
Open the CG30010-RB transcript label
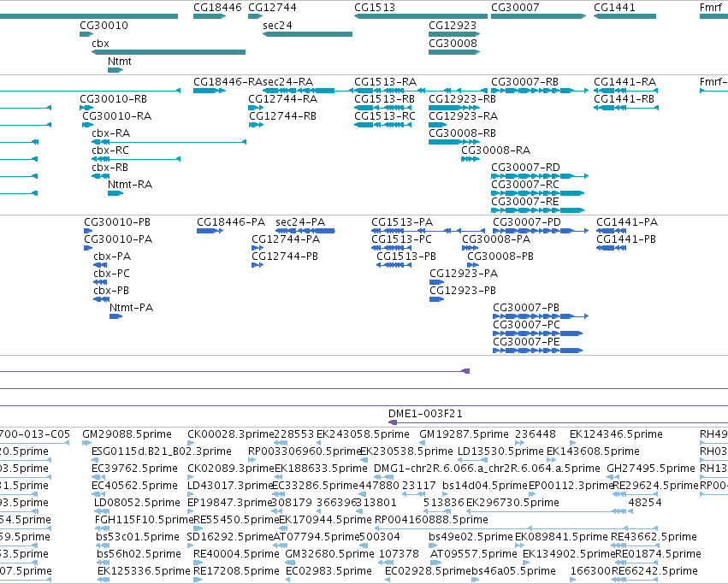pos(113,99)
